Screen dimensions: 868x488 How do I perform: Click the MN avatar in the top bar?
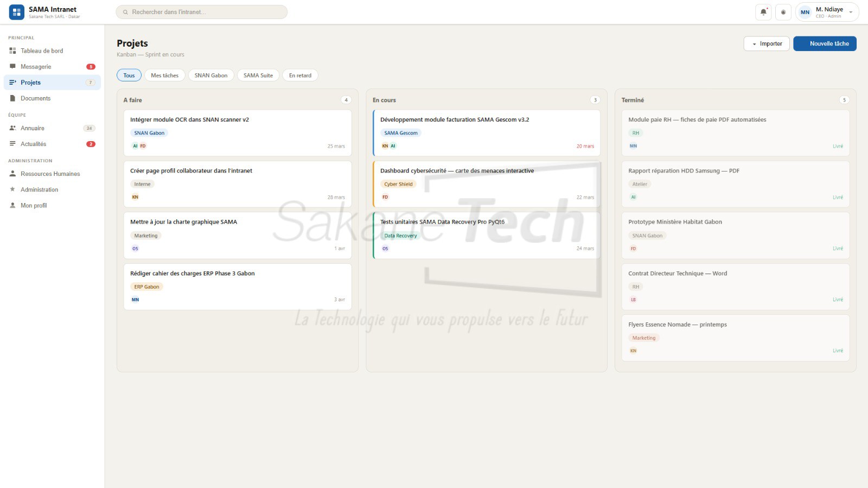[x=805, y=12]
